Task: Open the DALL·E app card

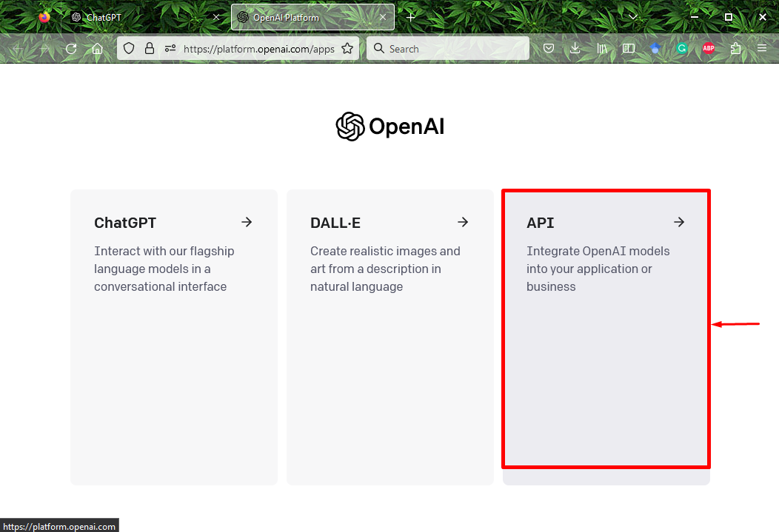Action: tap(389, 337)
